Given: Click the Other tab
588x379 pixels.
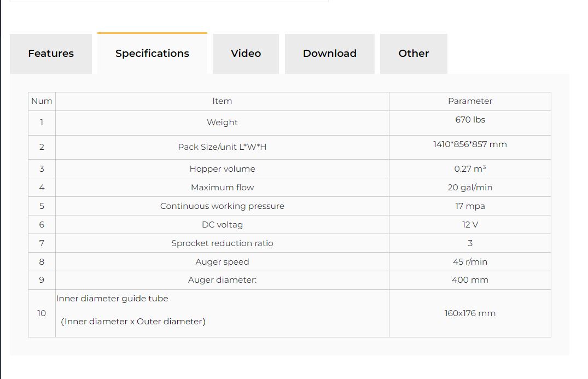Looking at the screenshot, I should pos(414,54).
